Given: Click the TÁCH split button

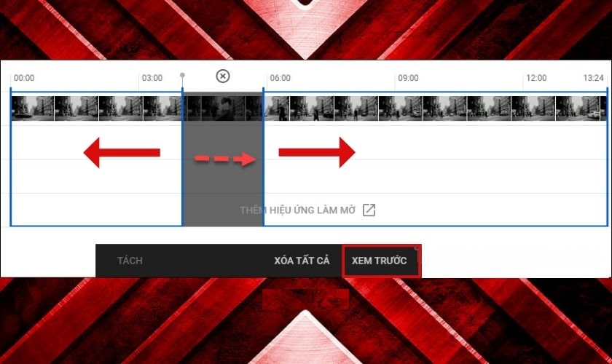Looking at the screenshot, I should coord(130,261).
